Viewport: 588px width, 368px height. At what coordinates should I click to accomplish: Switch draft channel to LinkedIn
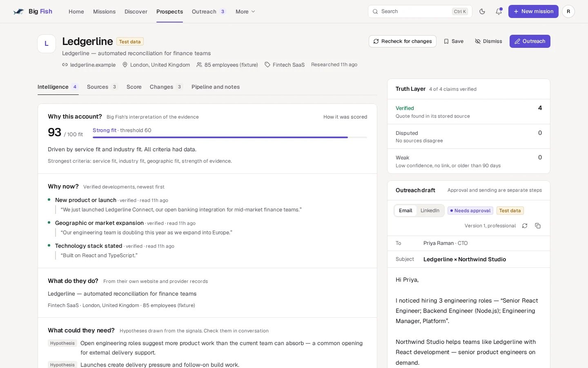click(x=430, y=211)
